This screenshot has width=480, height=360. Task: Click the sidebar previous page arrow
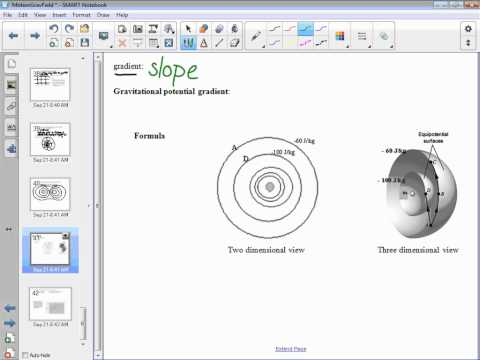pyautogui.click(x=9, y=308)
